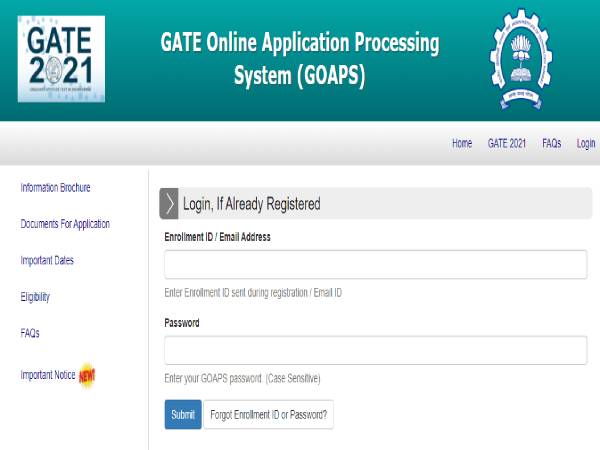
Task: Click the NEW badge next to Important Notice
Action: (87, 376)
